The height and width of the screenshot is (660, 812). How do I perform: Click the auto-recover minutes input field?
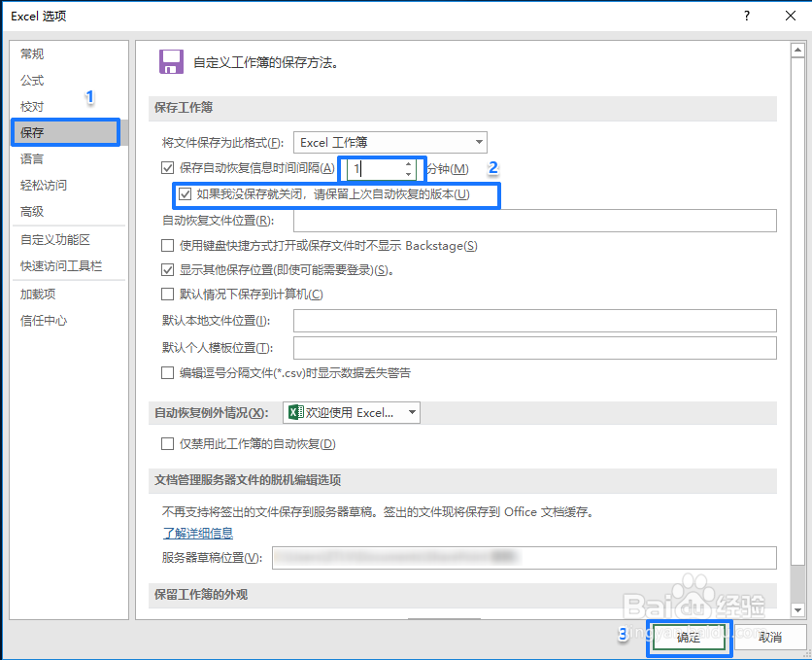coord(376,169)
